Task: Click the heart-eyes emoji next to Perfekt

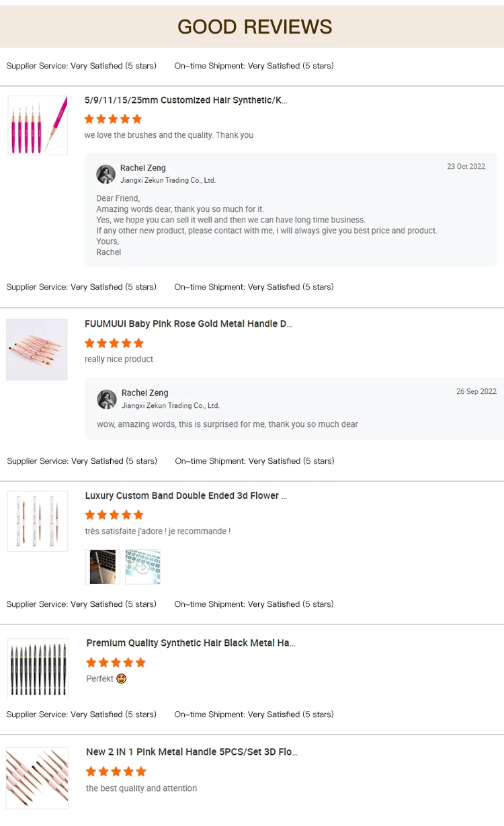Action: click(x=122, y=679)
